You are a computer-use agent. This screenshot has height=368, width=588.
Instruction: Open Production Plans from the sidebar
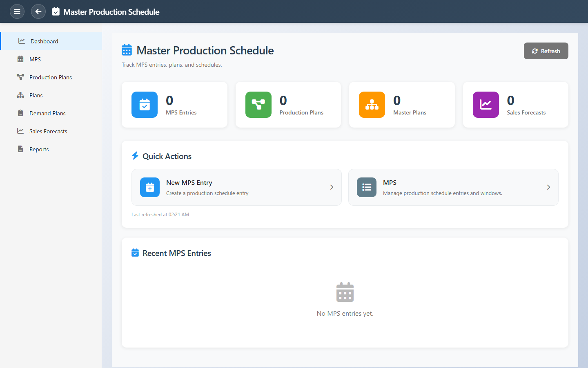[x=50, y=77]
